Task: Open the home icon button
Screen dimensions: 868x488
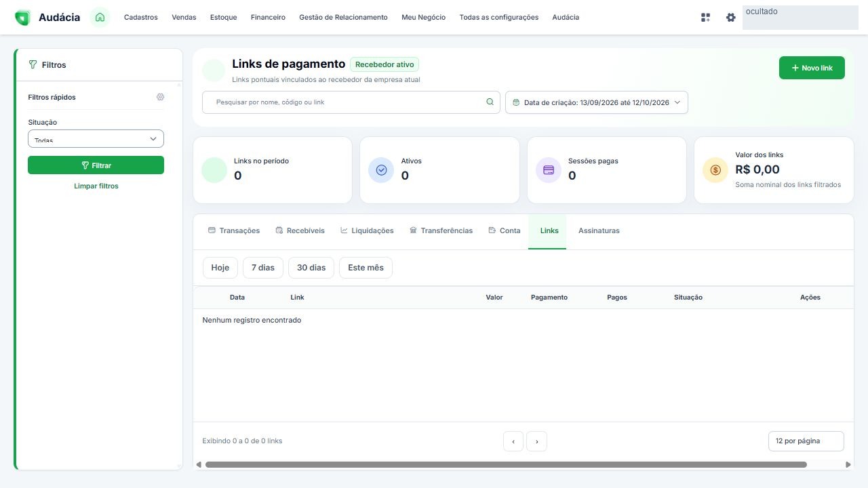Action: (x=100, y=18)
